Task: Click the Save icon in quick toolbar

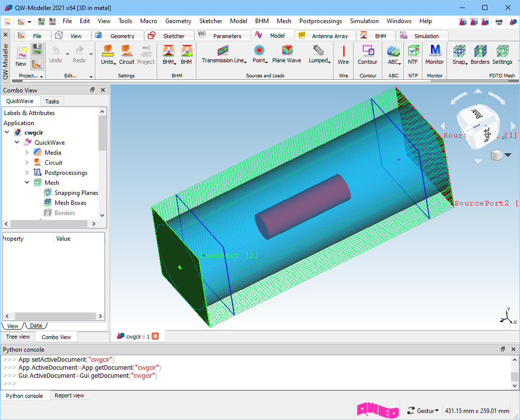Action: pos(42,22)
